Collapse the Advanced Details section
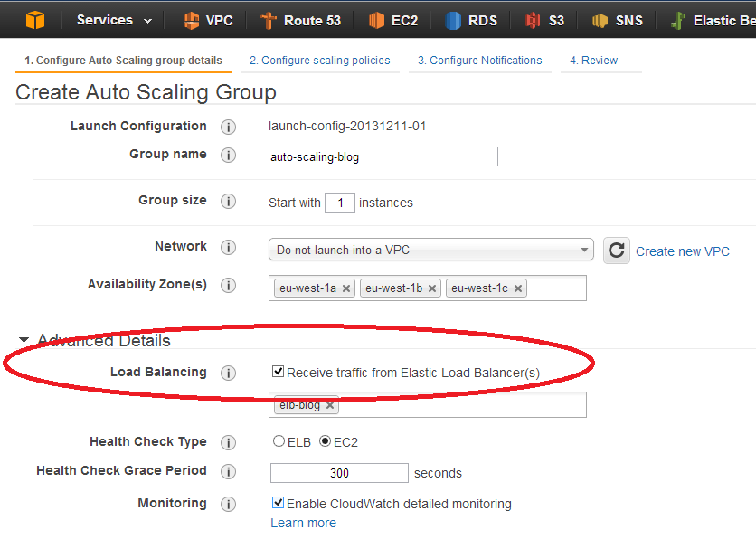The height and width of the screenshot is (558, 756). 23,340
